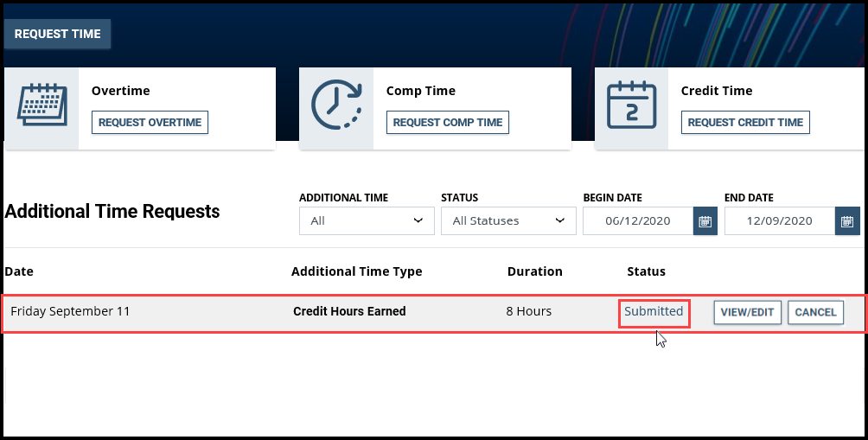
Task: Click Request Comp Time button
Action: [x=448, y=122]
